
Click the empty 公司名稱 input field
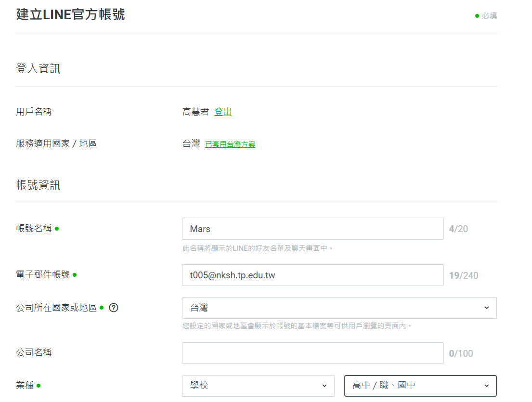pyautogui.click(x=312, y=353)
